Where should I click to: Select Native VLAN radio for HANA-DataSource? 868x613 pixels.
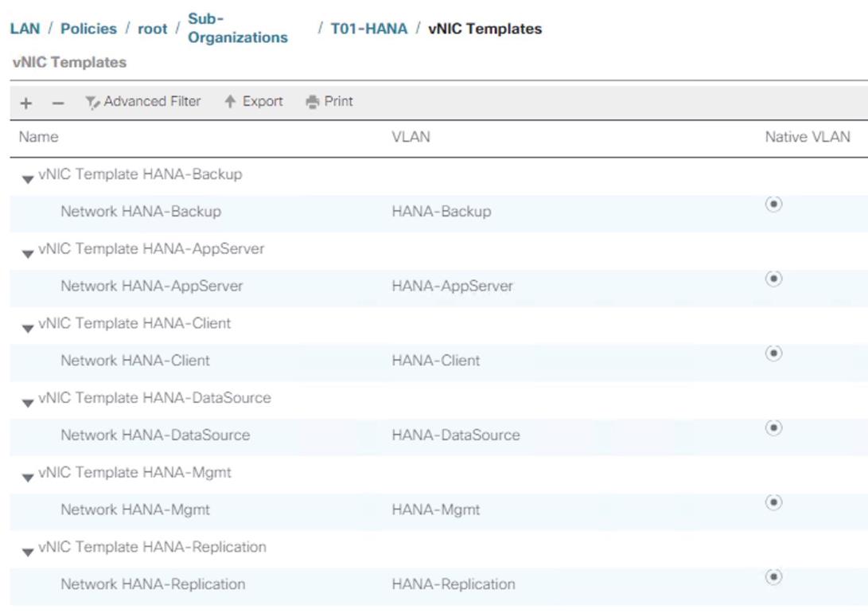coord(773,428)
